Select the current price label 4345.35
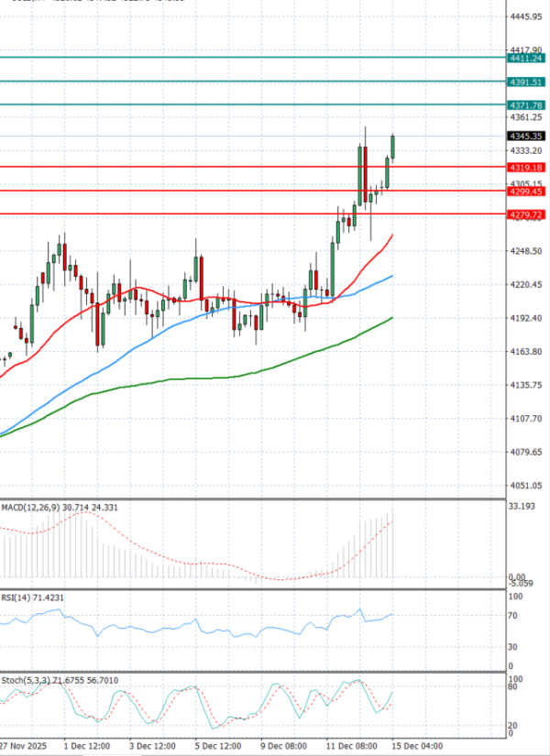 (x=527, y=136)
